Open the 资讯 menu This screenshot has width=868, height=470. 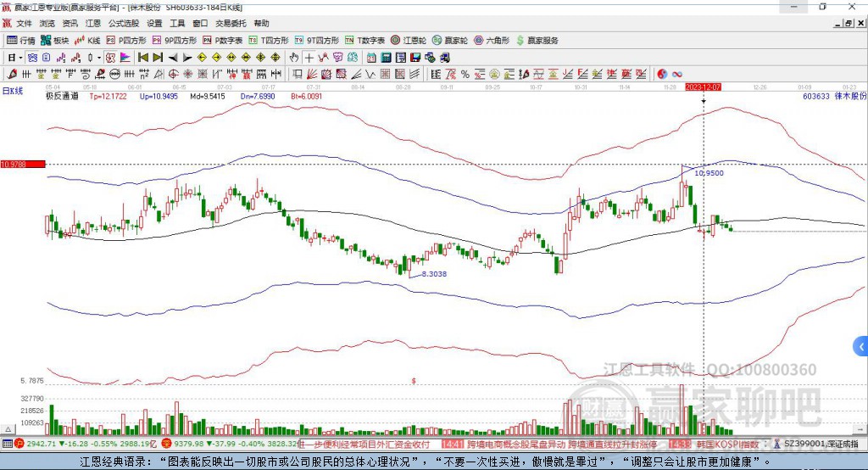pos(70,23)
